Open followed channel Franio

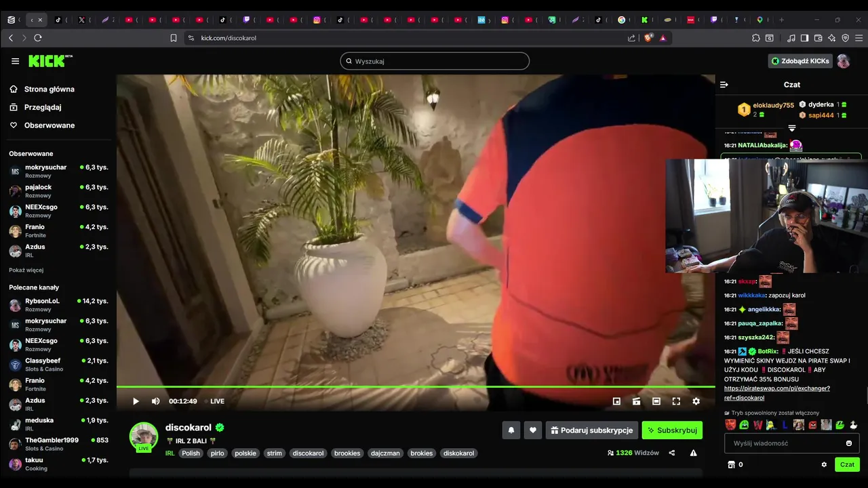click(x=58, y=230)
